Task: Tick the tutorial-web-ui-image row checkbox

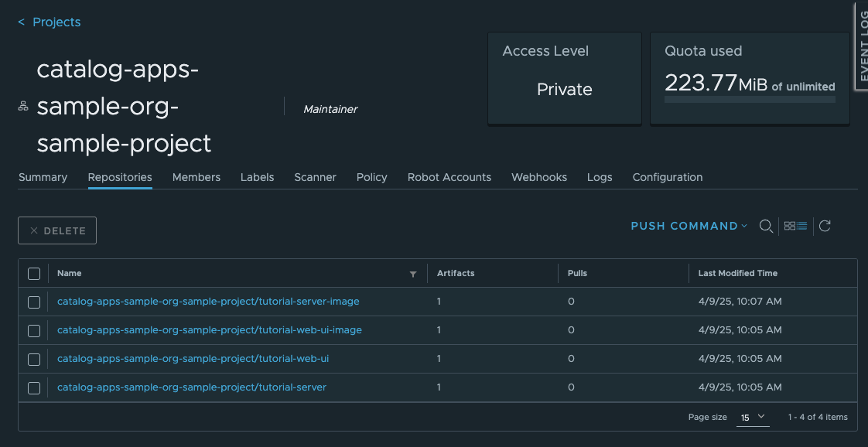Action: point(34,331)
